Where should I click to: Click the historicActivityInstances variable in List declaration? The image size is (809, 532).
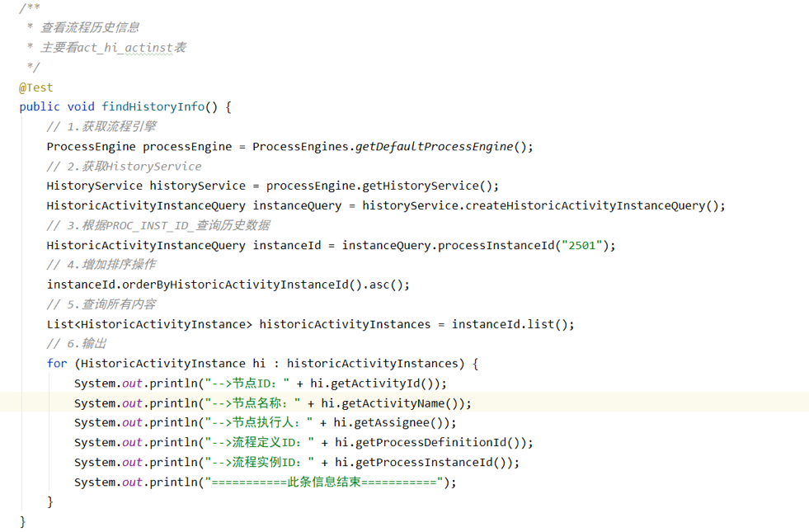pyautogui.click(x=345, y=324)
